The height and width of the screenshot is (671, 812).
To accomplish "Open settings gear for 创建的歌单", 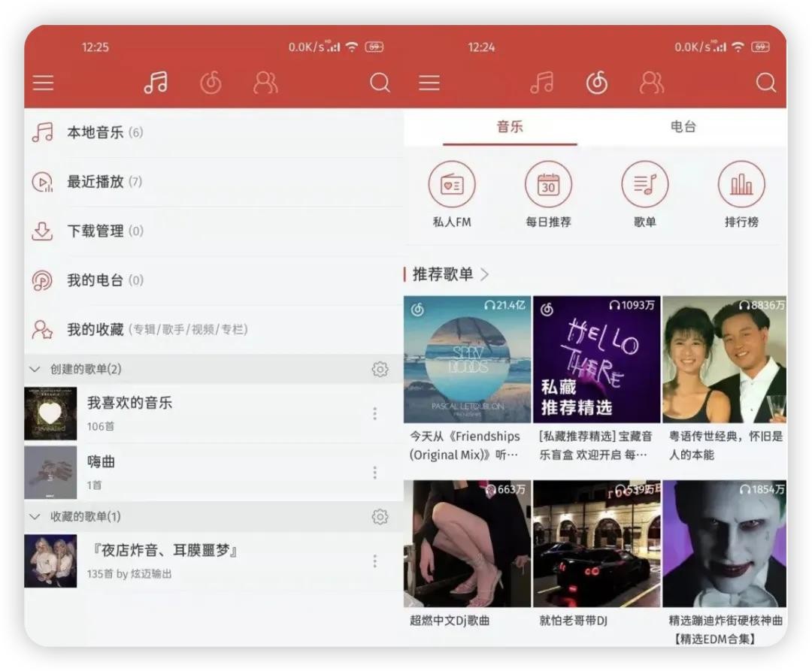I will click(x=380, y=369).
